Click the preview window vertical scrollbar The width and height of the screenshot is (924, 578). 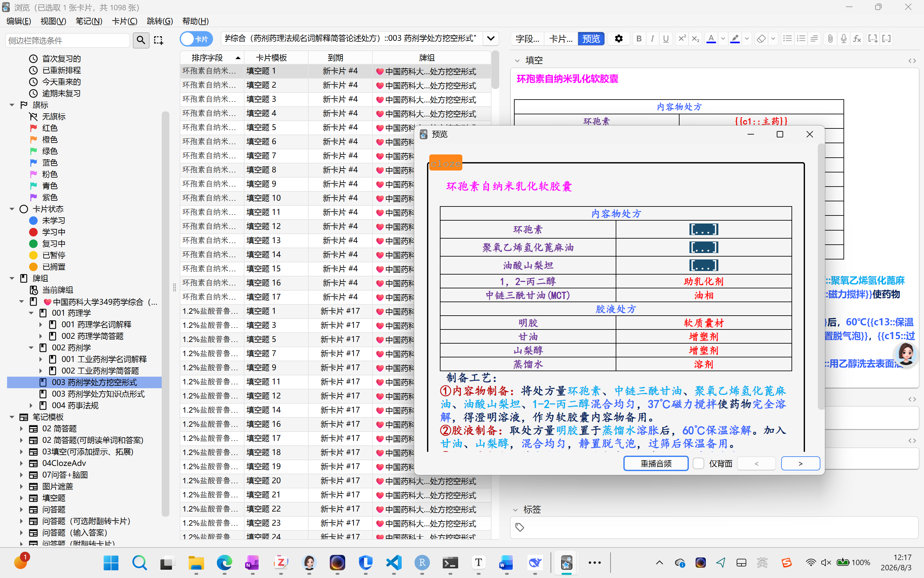tap(821, 277)
